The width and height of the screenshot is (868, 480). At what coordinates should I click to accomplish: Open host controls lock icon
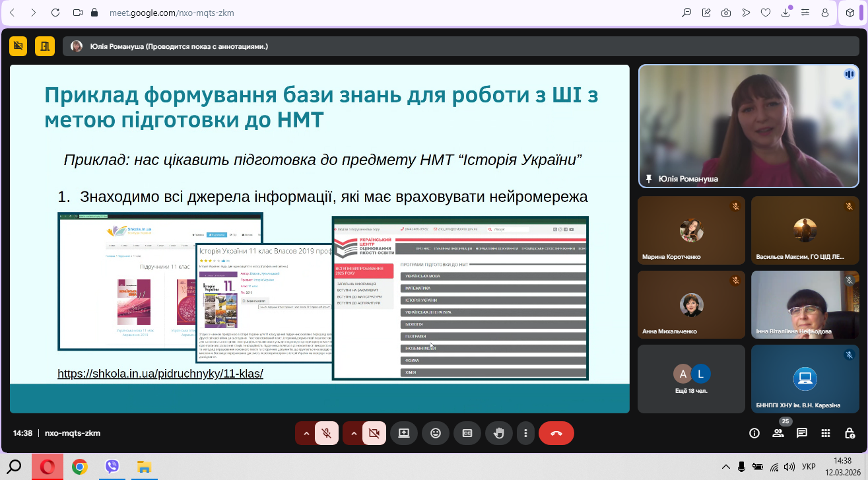point(850,433)
